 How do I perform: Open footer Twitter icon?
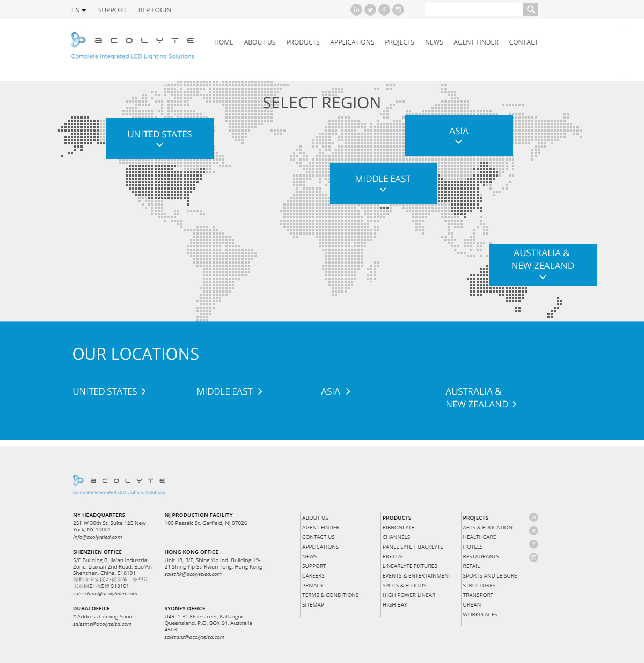click(x=533, y=530)
